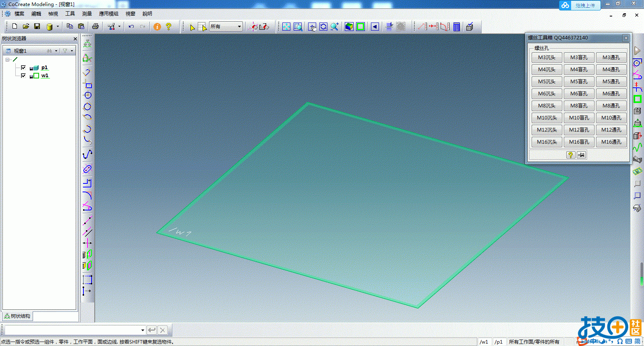Open the 工具 menu
This screenshot has height=346, width=644.
click(70, 14)
